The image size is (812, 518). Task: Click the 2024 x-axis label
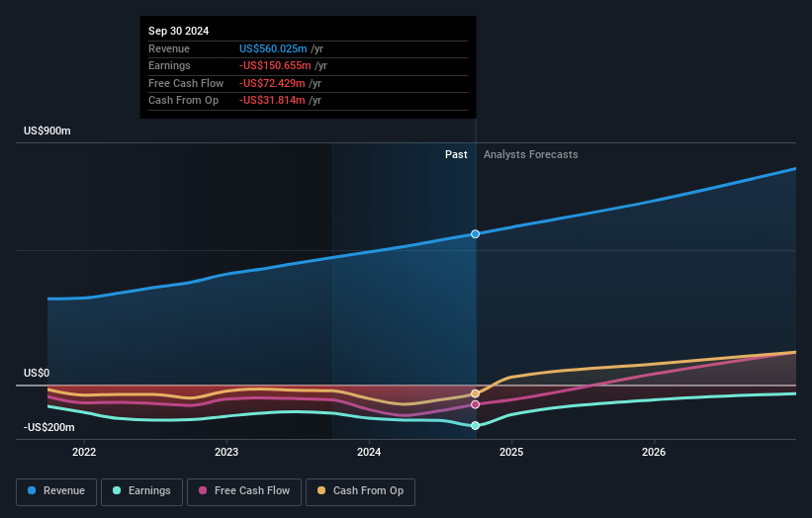click(369, 453)
